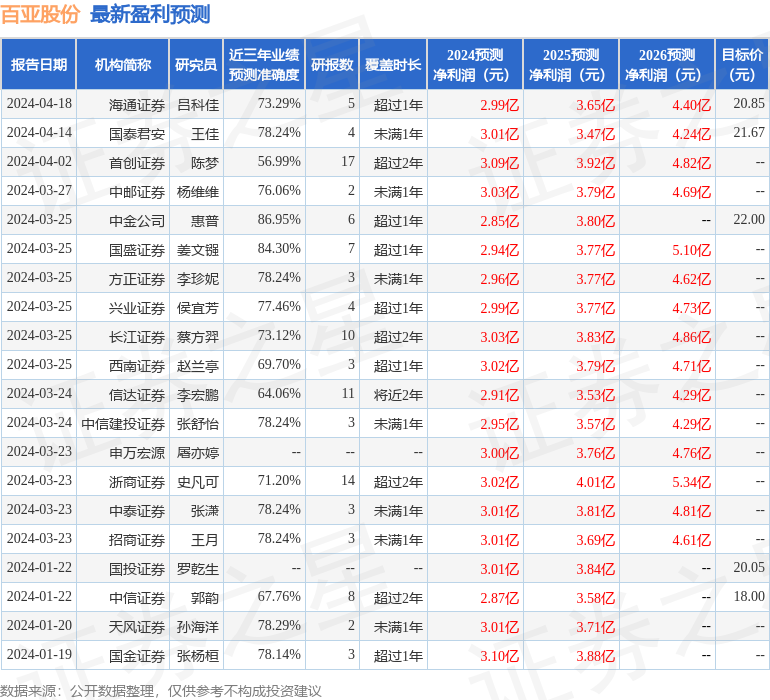Click researcher name 惠普
The width and height of the screenshot is (770, 700).
205,221
